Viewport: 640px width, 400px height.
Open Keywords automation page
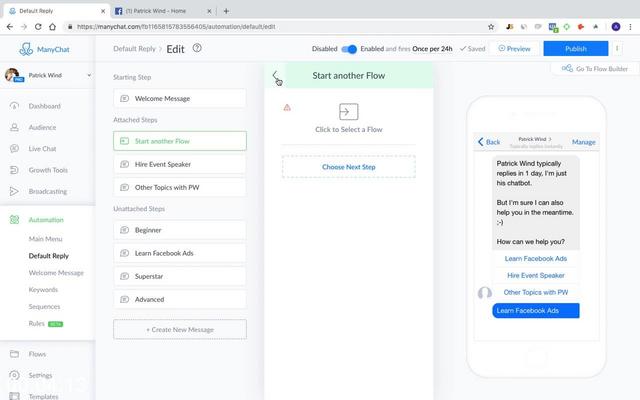43,289
